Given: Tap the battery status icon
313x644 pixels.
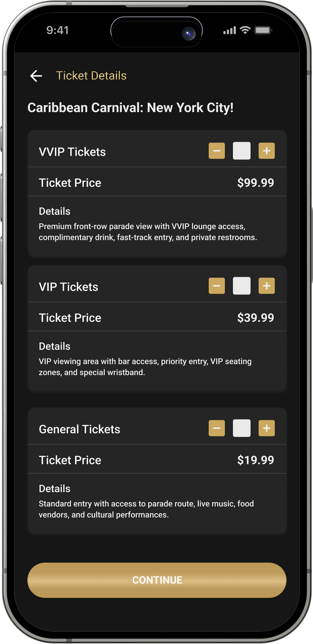Looking at the screenshot, I should [x=263, y=30].
